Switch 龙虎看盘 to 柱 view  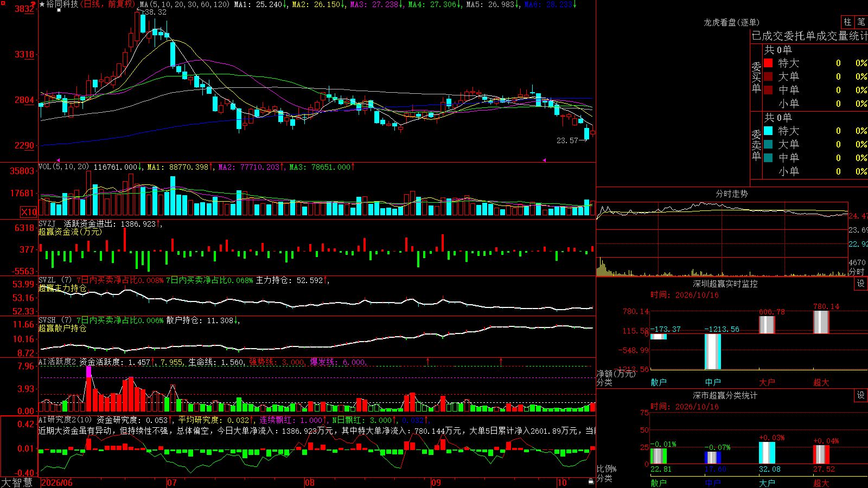coord(847,22)
